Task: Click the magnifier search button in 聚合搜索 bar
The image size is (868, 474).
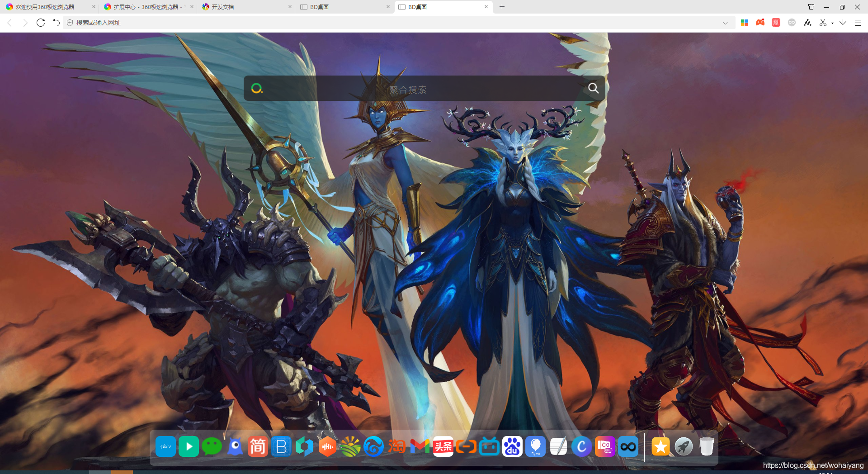Action: click(x=594, y=88)
